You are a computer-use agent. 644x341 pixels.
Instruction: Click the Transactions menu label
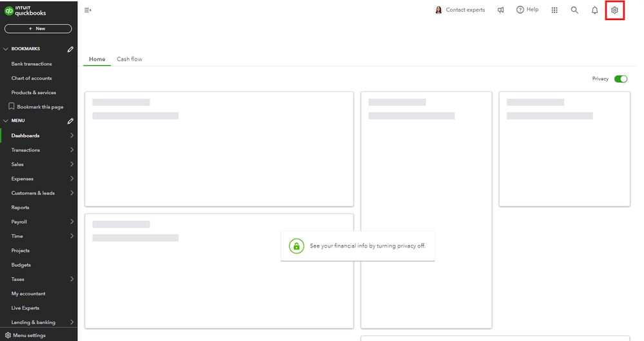(26, 150)
